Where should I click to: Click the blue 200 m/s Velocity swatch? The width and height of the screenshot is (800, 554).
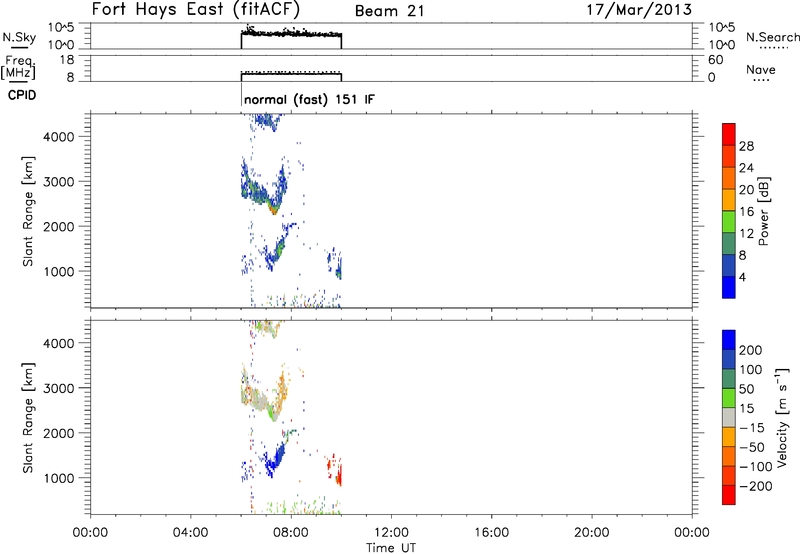(x=729, y=340)
